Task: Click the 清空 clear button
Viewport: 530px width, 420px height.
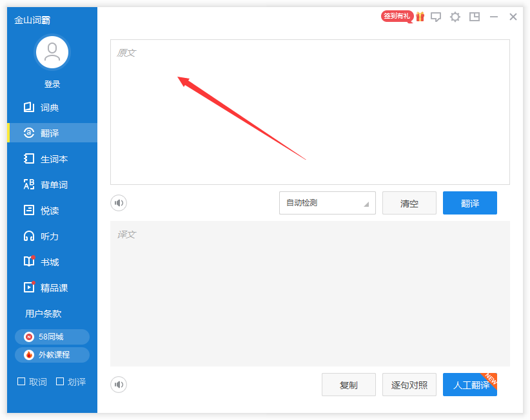Action: [x=409, y=203]
